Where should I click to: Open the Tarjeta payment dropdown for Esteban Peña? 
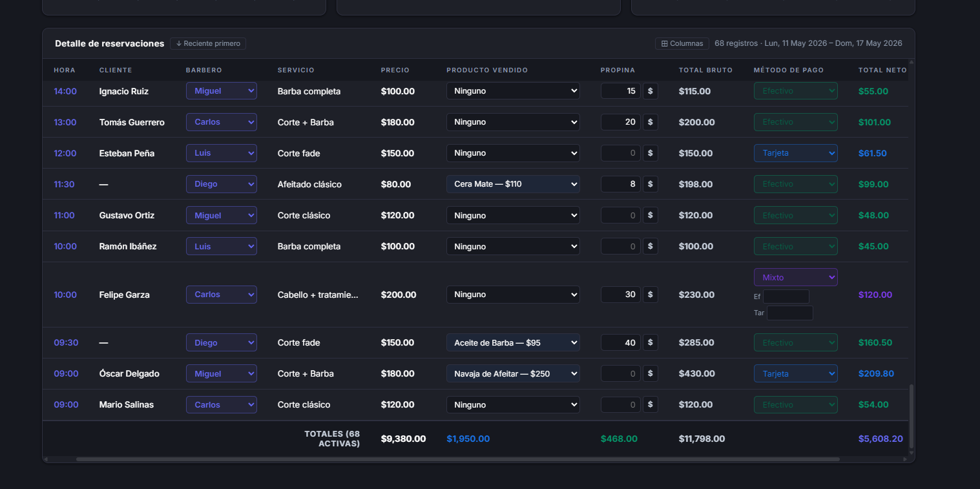(796, 153)
